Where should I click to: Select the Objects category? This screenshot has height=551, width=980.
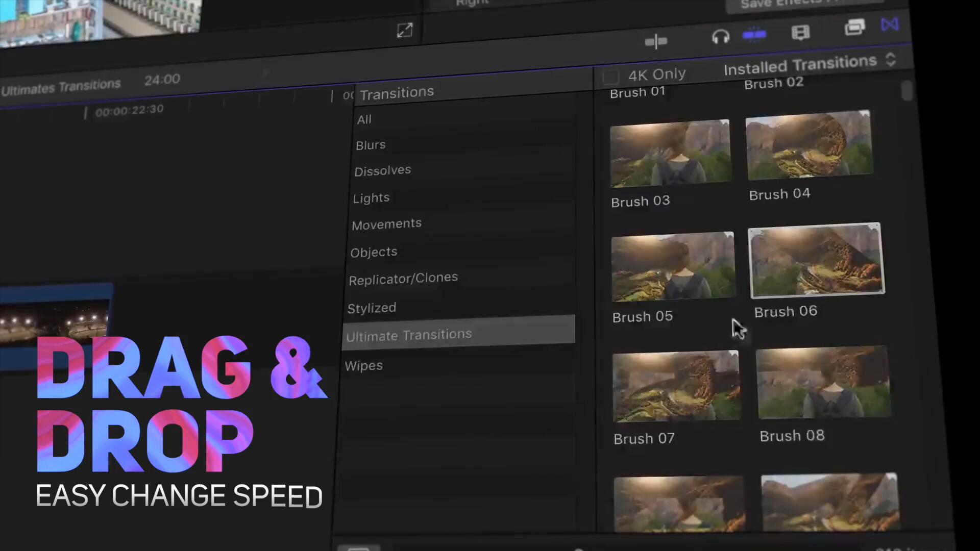[x=374, y=252]
